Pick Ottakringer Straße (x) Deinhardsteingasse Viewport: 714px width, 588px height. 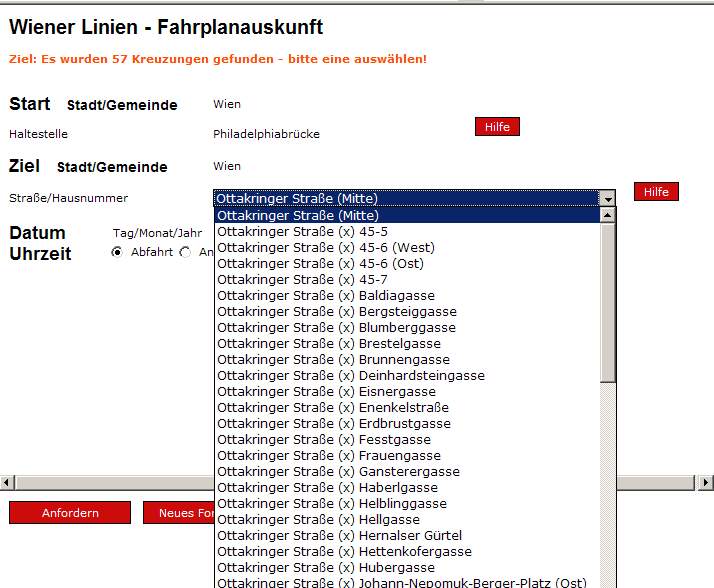(350, 375)
